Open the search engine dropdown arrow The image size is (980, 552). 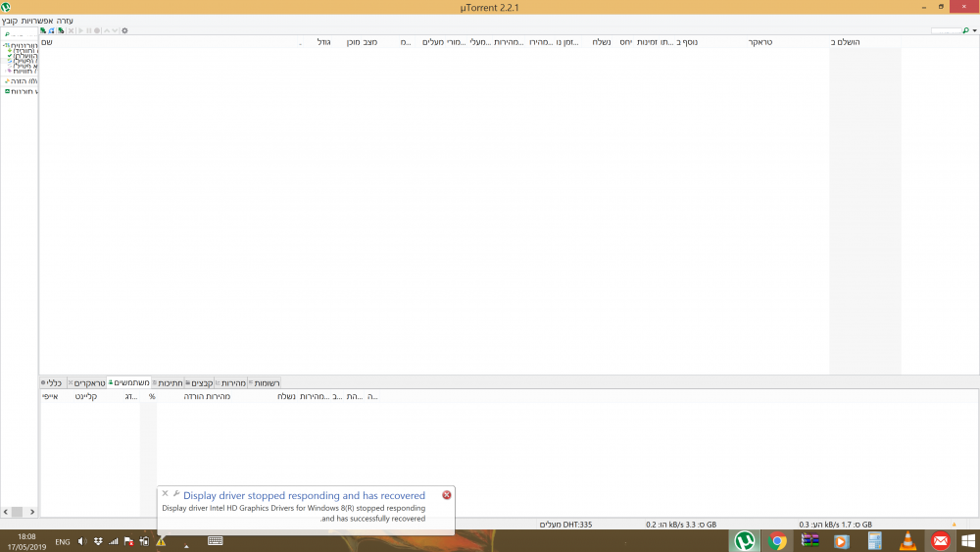[974, 30]
